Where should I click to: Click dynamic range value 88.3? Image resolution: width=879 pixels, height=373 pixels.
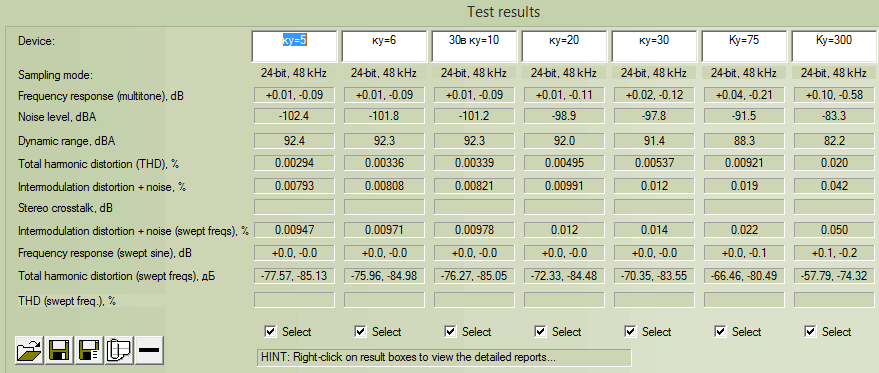click(x=744, y=141)
